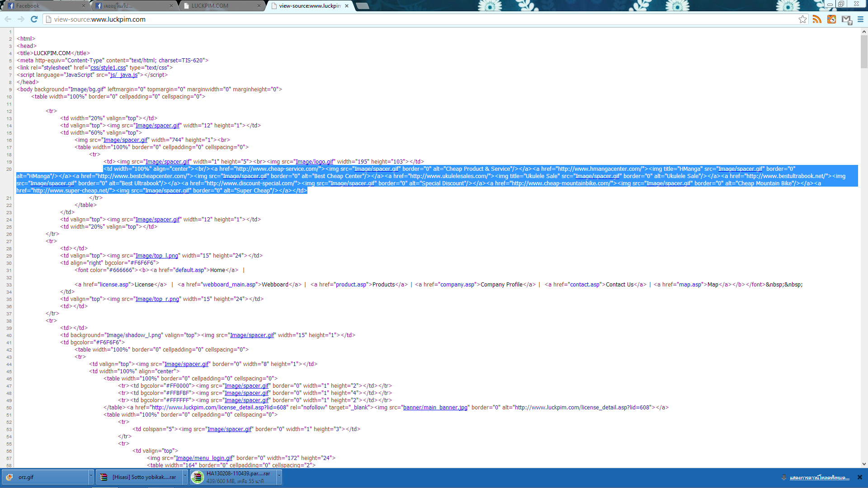This screenshot has width=868, height=488.
Task: Close the downloads bar
Action: (x=860, y=477)
